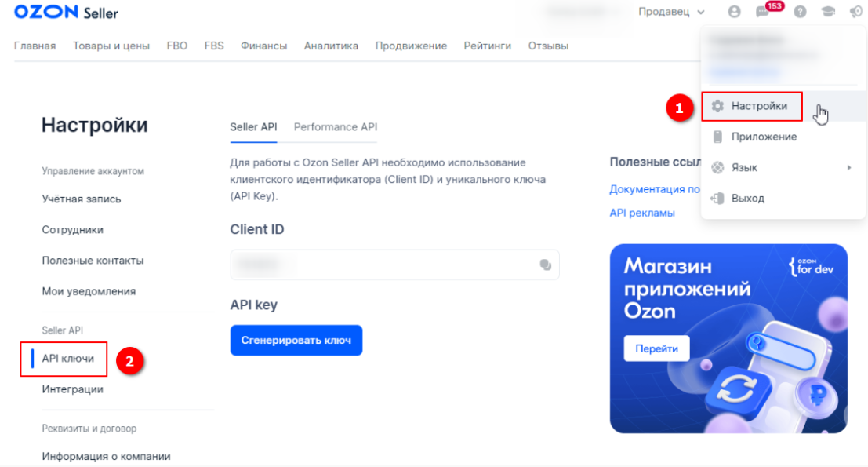Select API ключи in the sidebar
Viewport: 868px width, 467px height.
pyautogui.click(x=67, y=359)
